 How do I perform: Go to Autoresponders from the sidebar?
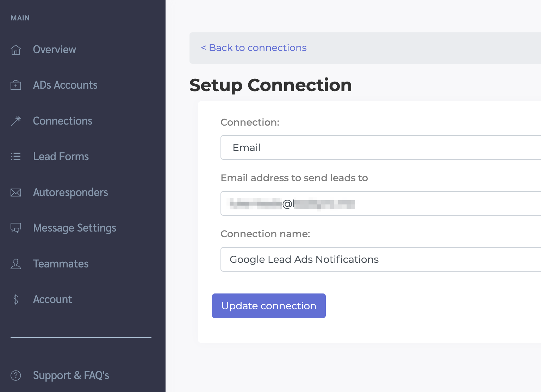tap(70, 192)
